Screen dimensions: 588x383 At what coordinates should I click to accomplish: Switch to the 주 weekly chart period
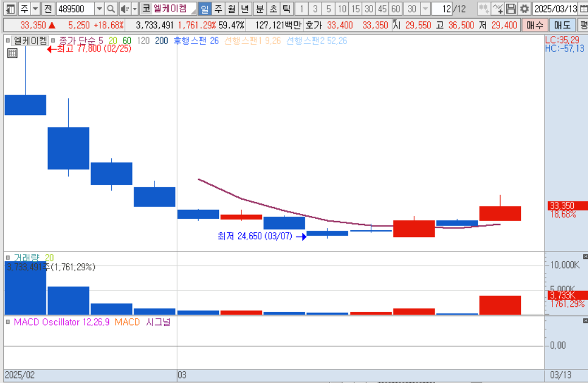coord(218,8)
